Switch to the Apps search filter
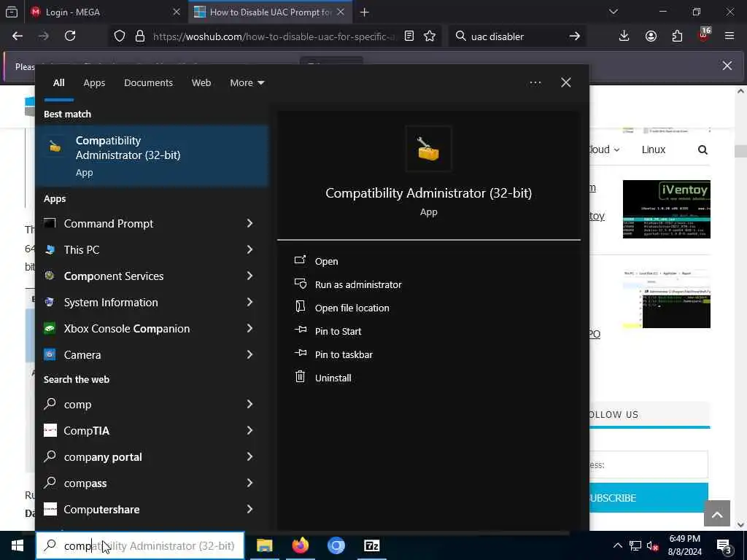Screen dimensions: 747x560 [x=94, y=83]
